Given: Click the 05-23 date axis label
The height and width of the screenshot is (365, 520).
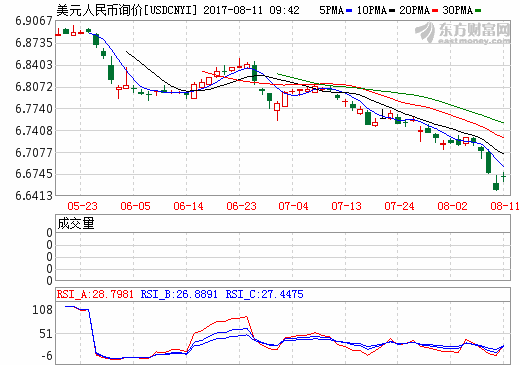Looking at the screenshot, I should (82, 206).
